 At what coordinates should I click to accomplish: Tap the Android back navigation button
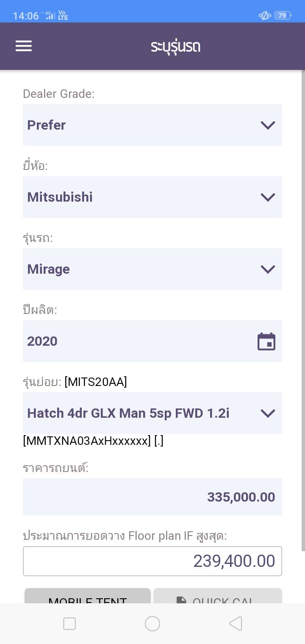(236, 624)
